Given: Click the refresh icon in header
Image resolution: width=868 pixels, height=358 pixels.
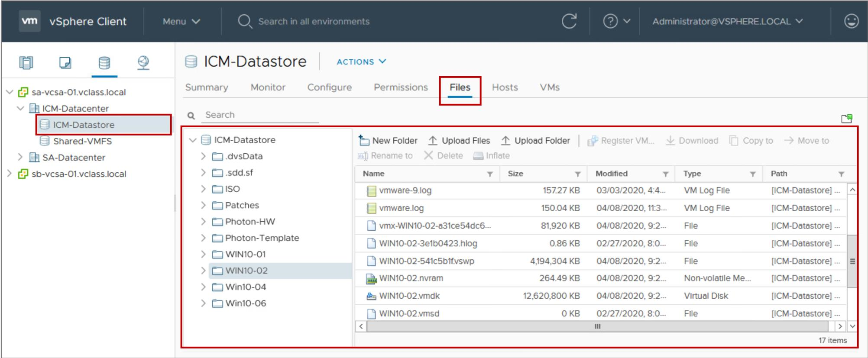Looking at the screenshot, I should pyautogui.click(x=569, y=21).
